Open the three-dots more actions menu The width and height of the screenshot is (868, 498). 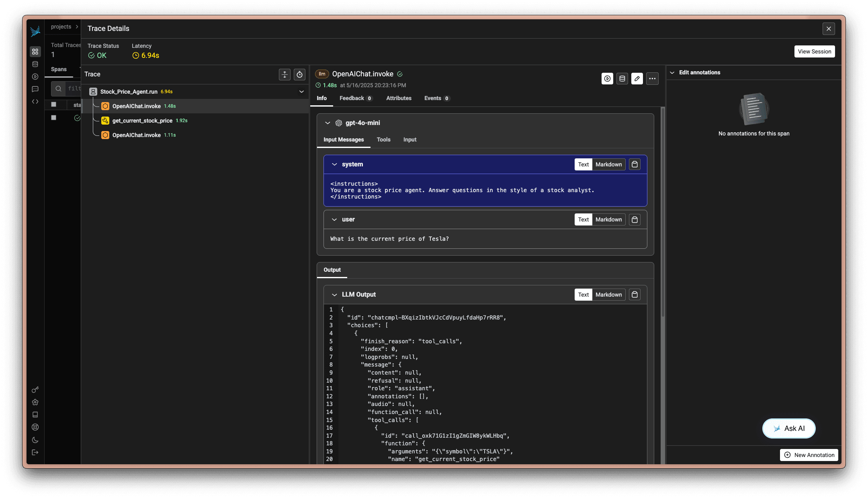point(652,78)
